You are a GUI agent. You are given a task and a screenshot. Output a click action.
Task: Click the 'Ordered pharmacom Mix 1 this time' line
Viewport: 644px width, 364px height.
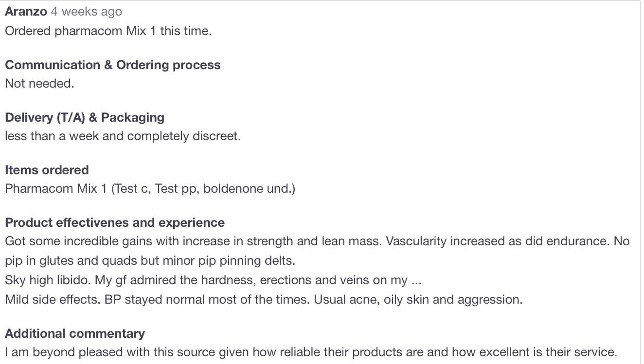(x=108, y=31)
